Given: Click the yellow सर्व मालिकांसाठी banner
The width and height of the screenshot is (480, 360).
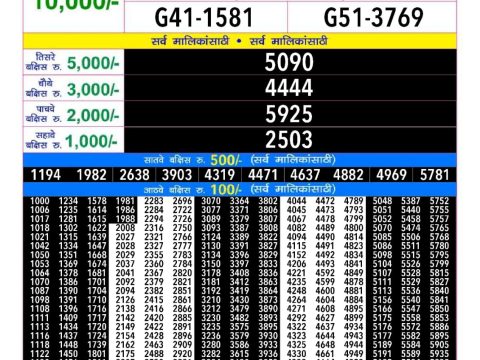Looking at the screenshot, I should (x=240, y=41).
